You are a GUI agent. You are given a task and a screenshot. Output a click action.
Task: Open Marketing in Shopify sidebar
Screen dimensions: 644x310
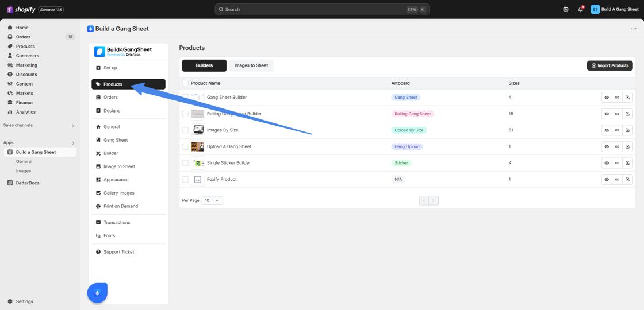tap(26, 65)
